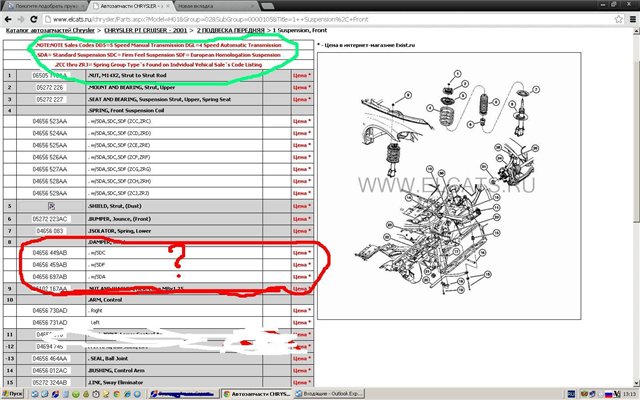Go back to the previous page
This screenshot has height=400, width=640.
click(x=8, y=19)
